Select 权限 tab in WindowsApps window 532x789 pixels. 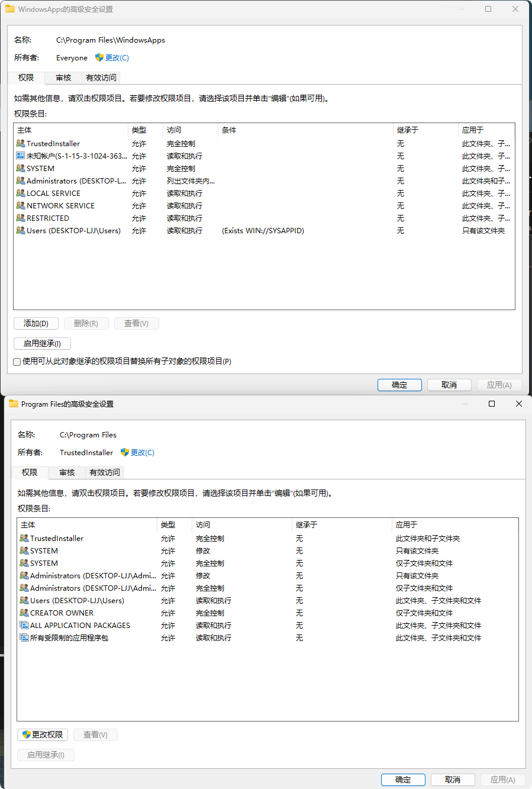point(26,78)
